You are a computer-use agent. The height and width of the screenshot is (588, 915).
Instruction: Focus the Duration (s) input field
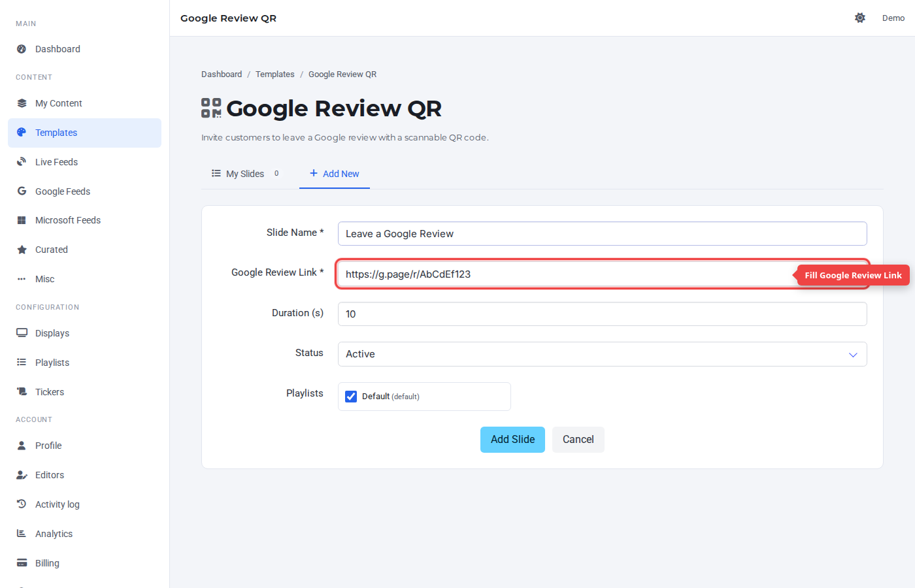602,314
